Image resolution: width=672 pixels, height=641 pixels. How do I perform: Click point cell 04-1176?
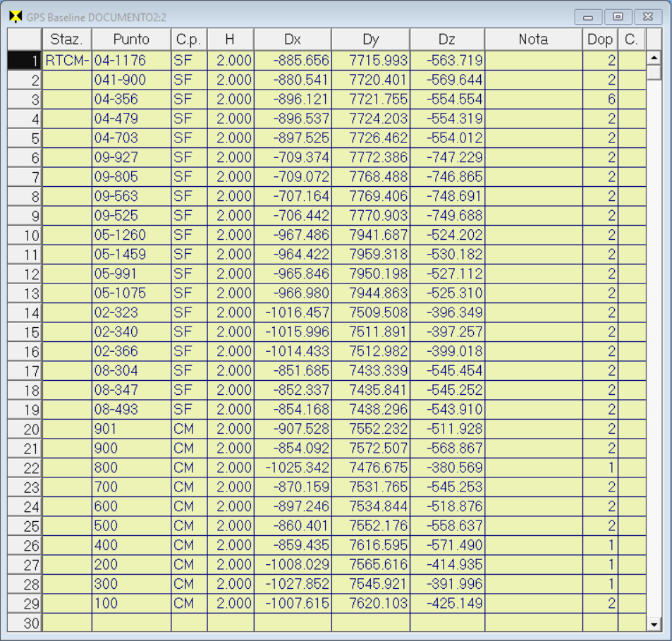131,61
